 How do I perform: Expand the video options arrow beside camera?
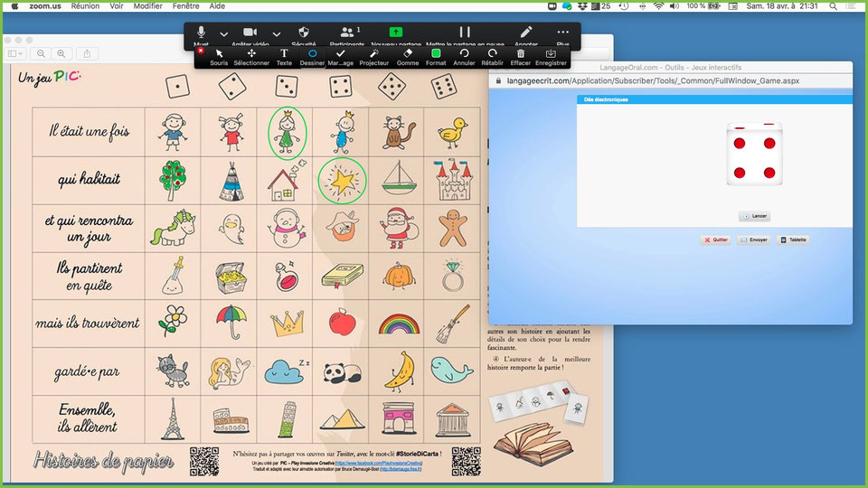pyautogui.click(x=277, y=34)
